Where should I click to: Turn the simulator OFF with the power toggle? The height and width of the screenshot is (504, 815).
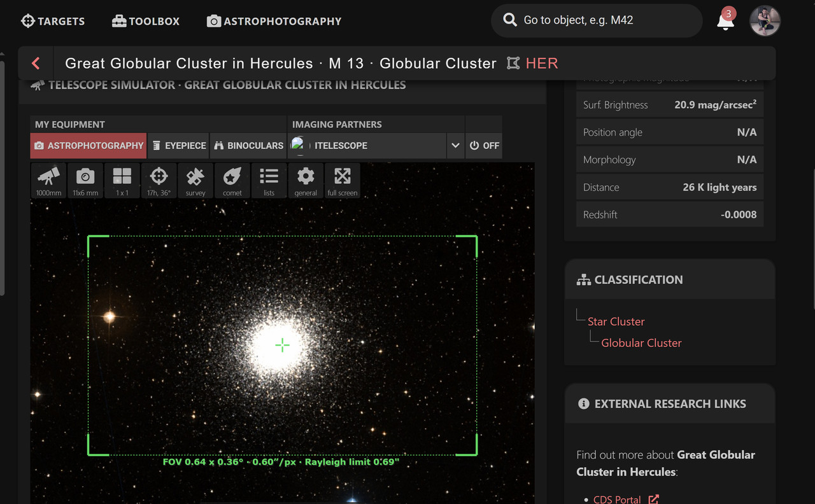483,145
